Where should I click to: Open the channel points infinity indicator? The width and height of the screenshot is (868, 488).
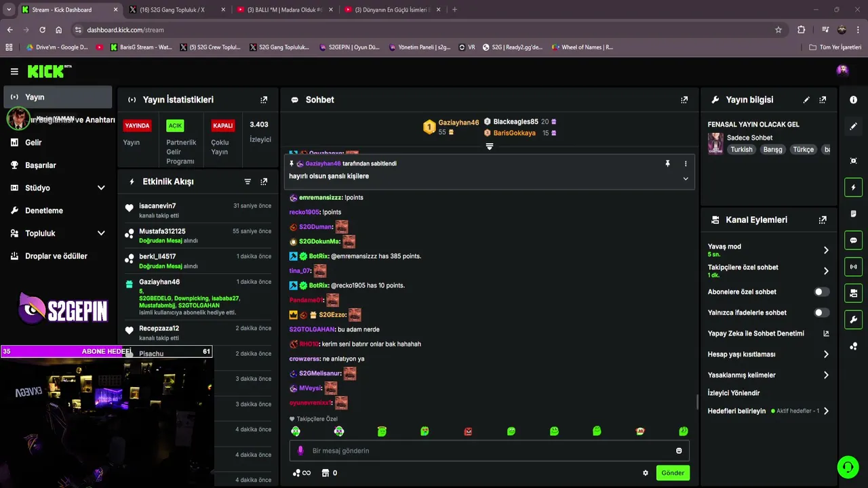302,473
